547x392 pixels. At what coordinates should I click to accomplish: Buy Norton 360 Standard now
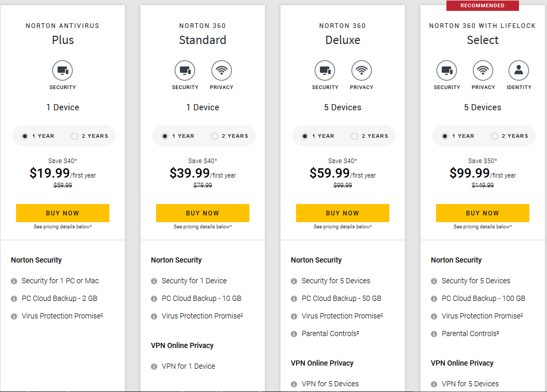[203, 213]
